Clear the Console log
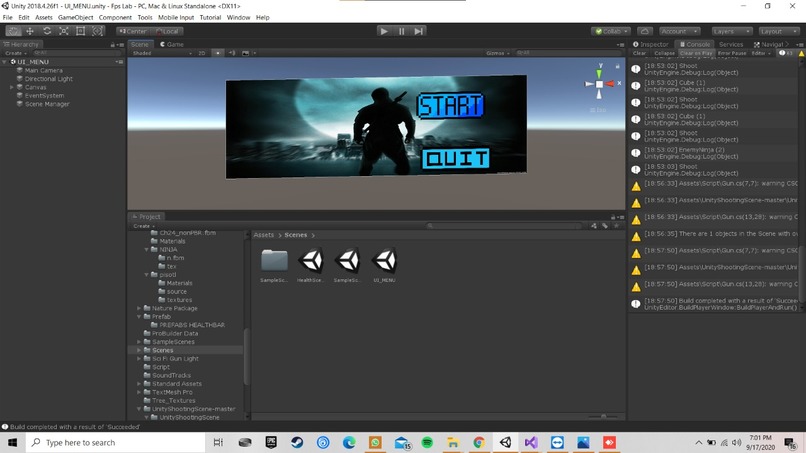This screenshot has height=453, width=806. tap(639, 53)
